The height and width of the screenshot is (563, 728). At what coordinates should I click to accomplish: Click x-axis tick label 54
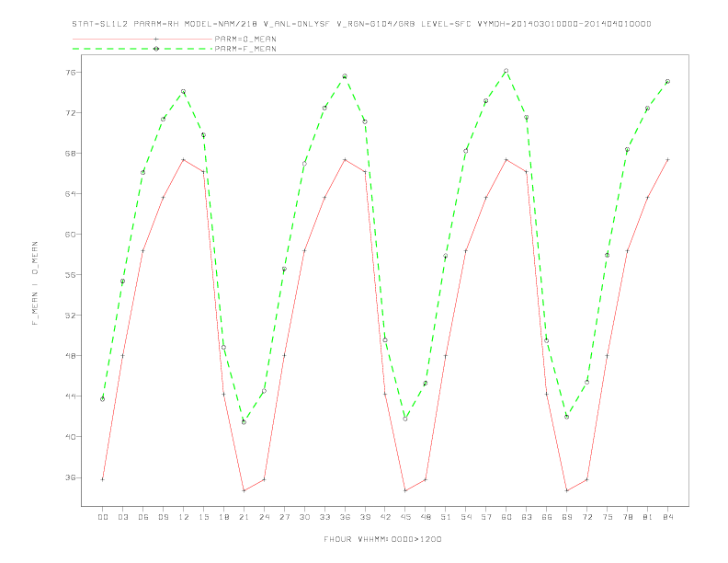click(466, 517)
